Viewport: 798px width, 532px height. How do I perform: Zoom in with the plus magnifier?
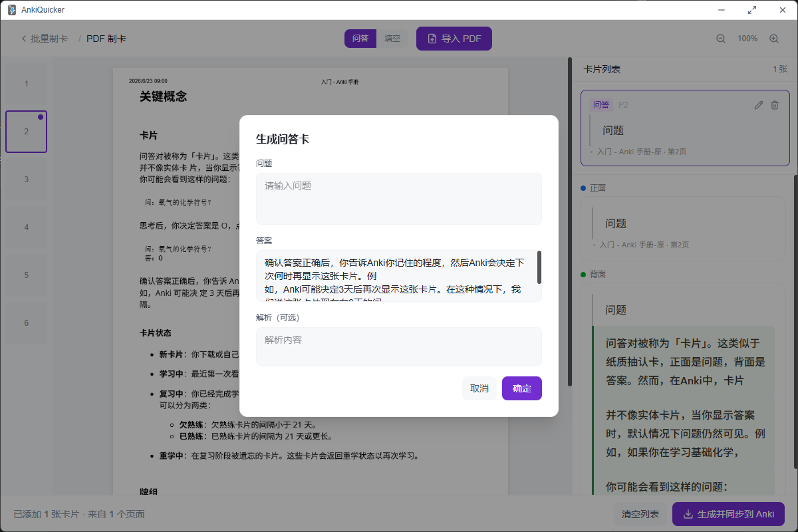click(774, 39)
